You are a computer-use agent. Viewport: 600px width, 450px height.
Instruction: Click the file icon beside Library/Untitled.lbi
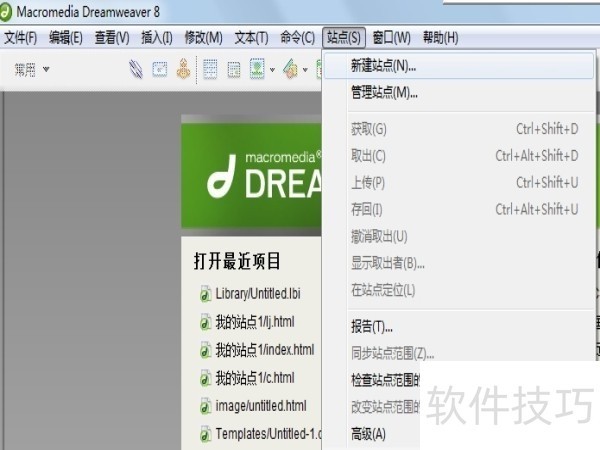click(205, 294)
